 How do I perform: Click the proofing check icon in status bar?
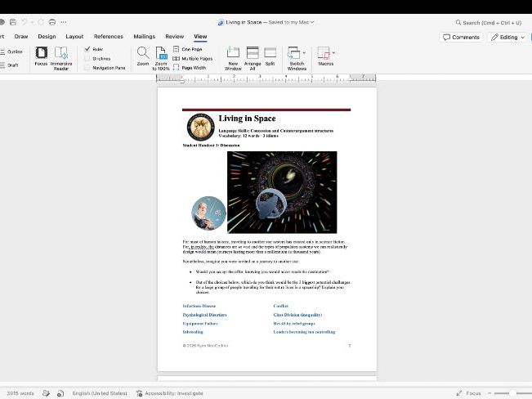click(x=46, y=393)
